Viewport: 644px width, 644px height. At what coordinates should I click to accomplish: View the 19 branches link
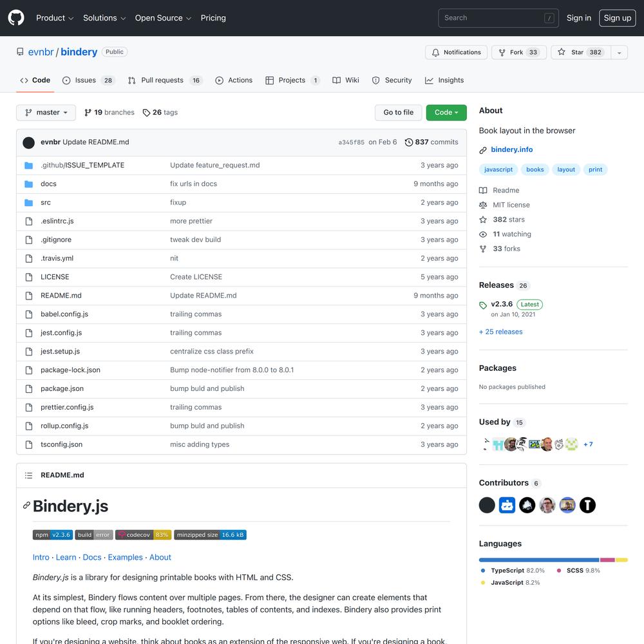[109, 113]
